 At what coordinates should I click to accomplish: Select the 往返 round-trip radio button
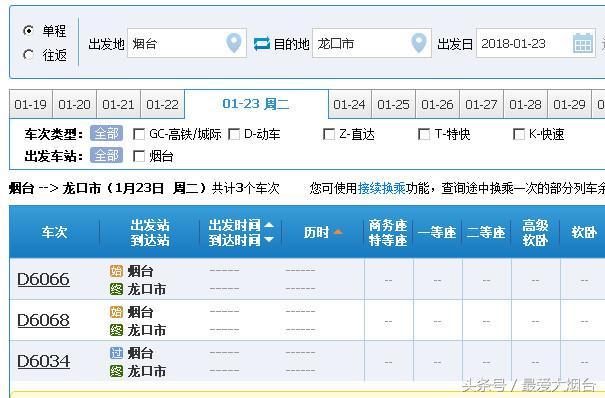28,55
